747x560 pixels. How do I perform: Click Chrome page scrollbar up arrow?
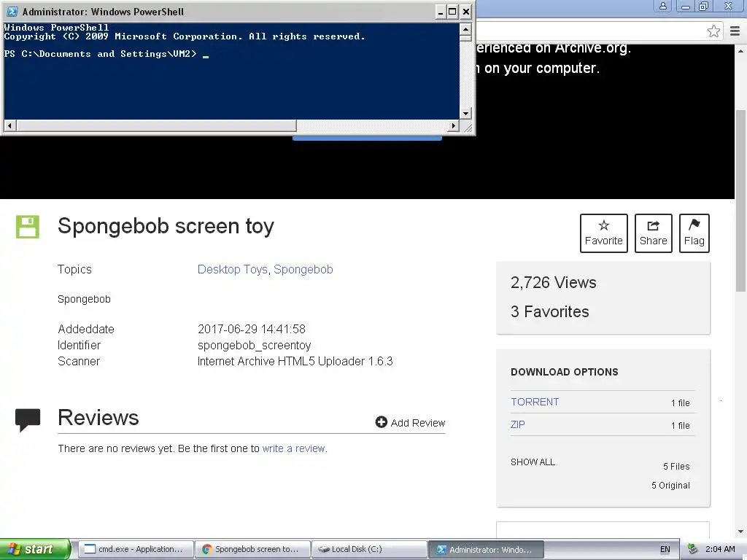point(741,50)
